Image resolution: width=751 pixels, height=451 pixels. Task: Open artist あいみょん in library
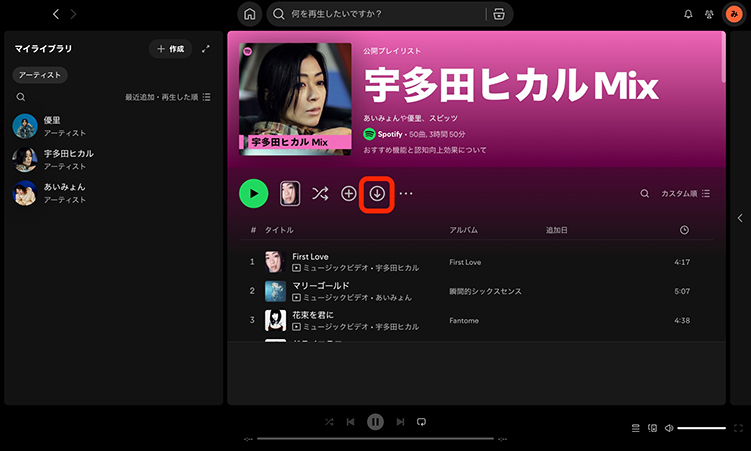pyautogui.click(x=113, y=193)
